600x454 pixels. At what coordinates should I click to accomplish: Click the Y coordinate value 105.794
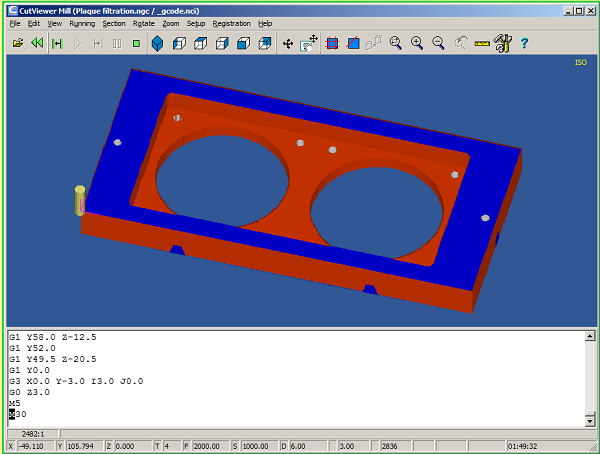pyautogui.click(x=84, y=446)
